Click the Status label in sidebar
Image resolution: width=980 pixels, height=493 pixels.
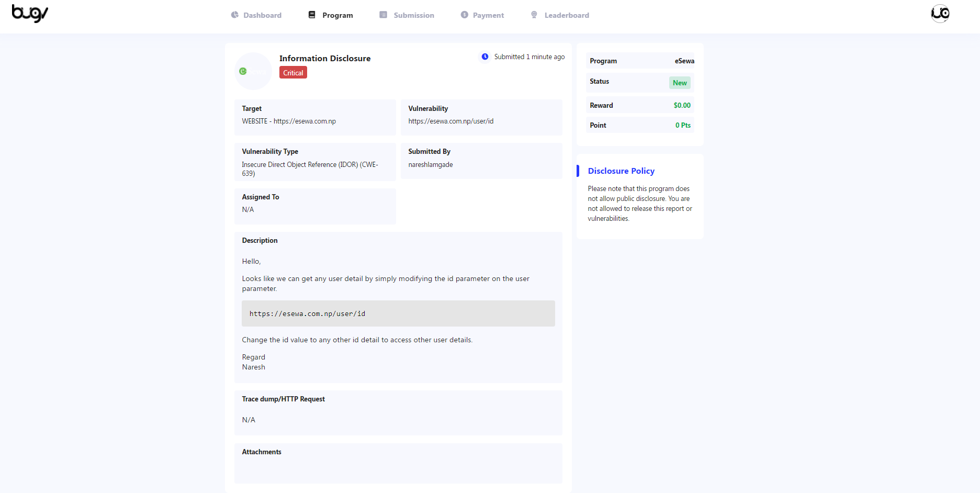(x=599, y=82)
